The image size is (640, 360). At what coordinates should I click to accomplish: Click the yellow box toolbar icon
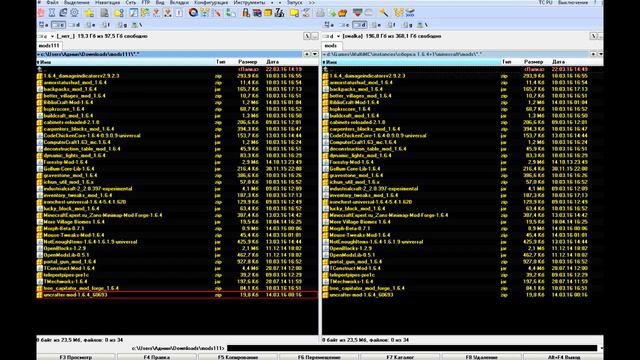[x=268, y=13]
